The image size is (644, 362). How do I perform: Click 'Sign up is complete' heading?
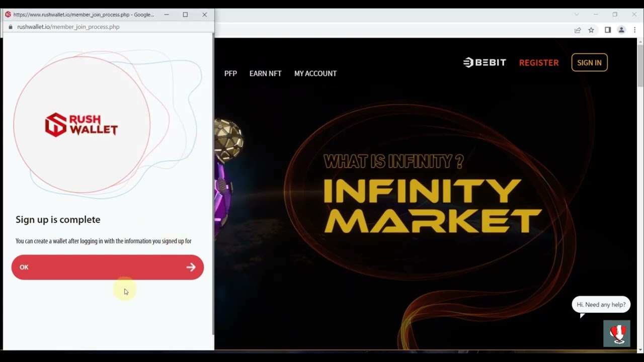coord(58,219)
